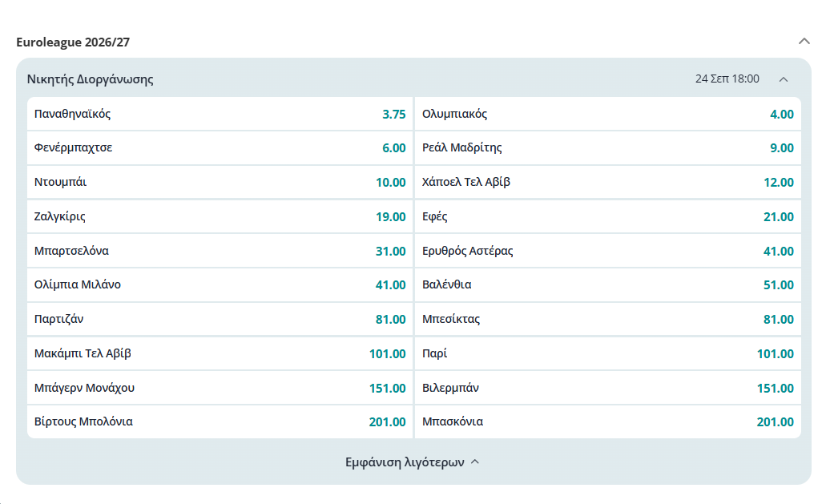Image resolution: width=826 pixels, height=504 pixels.
Task: Pick Ρεάλ Μαδρίτης at 9.00
Action: 608,148
